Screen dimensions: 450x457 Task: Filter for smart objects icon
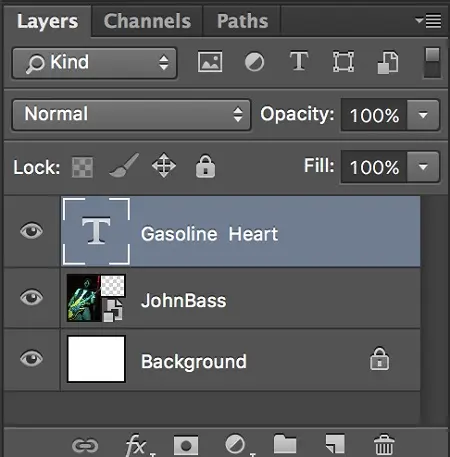coord(388,62)
